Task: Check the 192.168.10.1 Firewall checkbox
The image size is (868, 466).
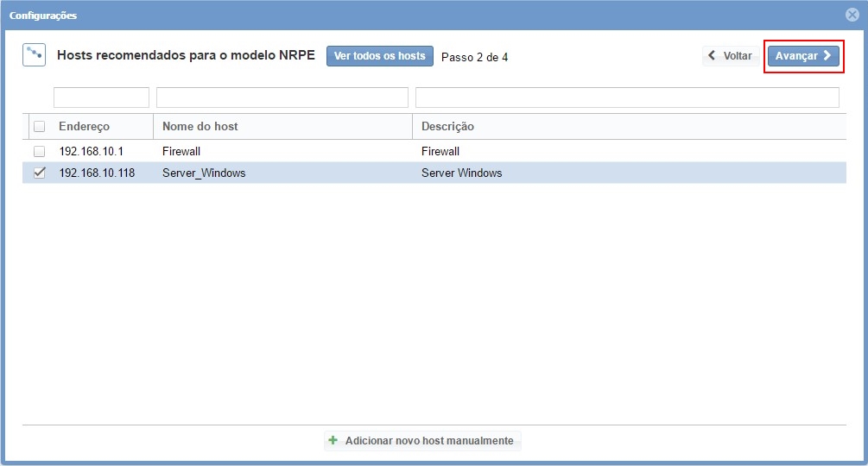Action: (39, 151)
